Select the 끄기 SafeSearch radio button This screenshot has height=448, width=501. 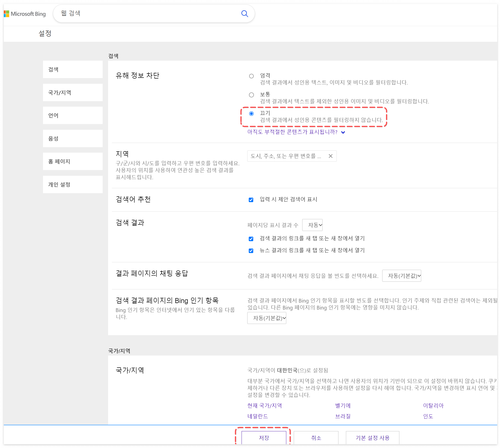pos(251,114)
